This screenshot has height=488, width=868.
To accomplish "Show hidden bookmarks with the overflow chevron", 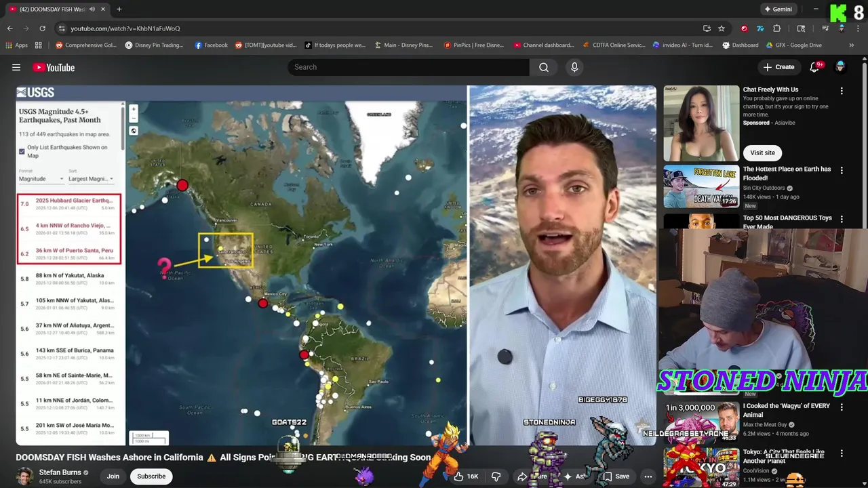I will pyautogui.click(x=852, y=45).
